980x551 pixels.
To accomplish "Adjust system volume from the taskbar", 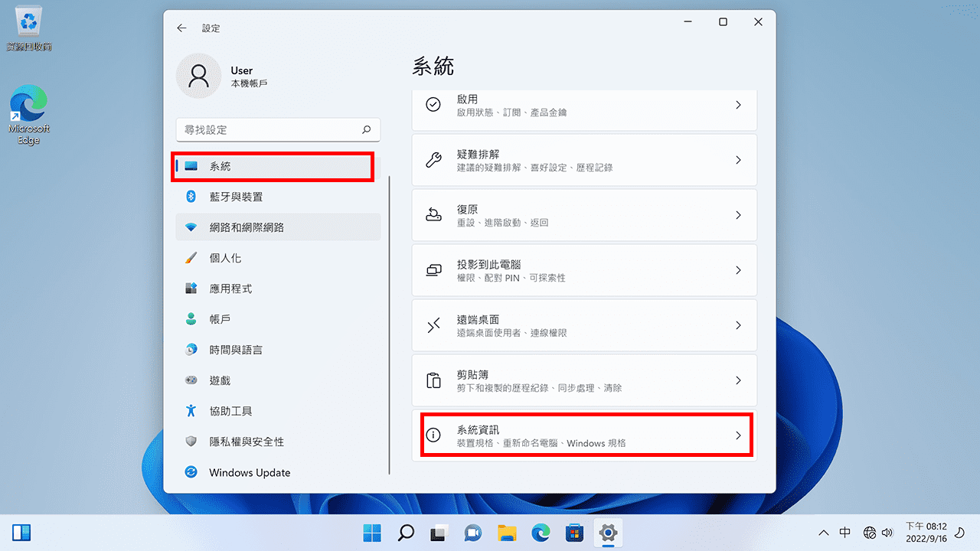I will [887, 532].
